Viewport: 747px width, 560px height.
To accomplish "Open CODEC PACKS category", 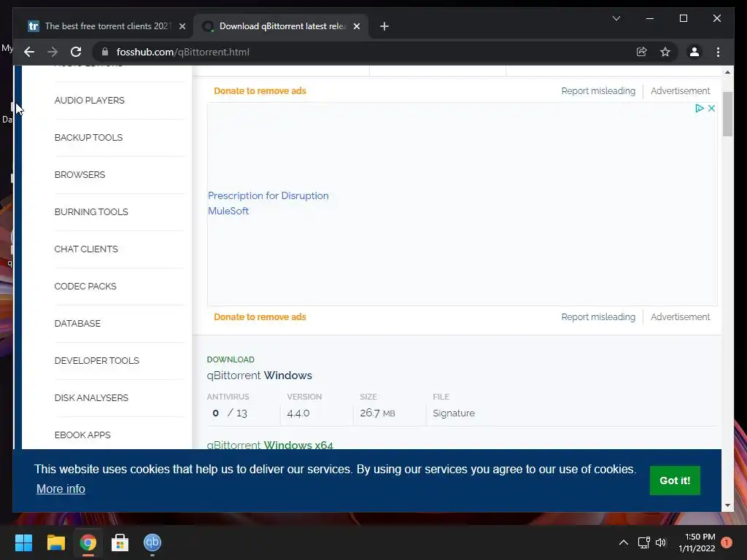I will (85, 286).
